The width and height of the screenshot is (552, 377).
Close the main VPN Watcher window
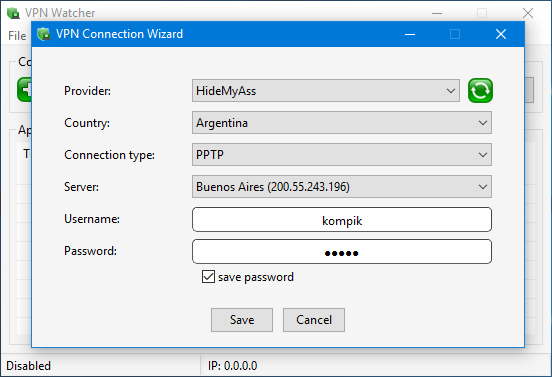pyautogui.click(x=528, y=13)
